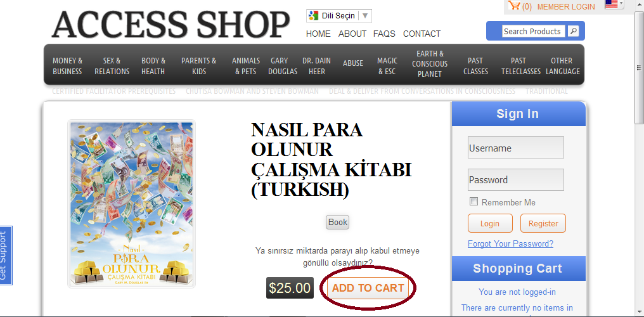The height and width of the screenshot is (317, 644).
Task: Open the Get Support side tab
Action: (6, 256)
